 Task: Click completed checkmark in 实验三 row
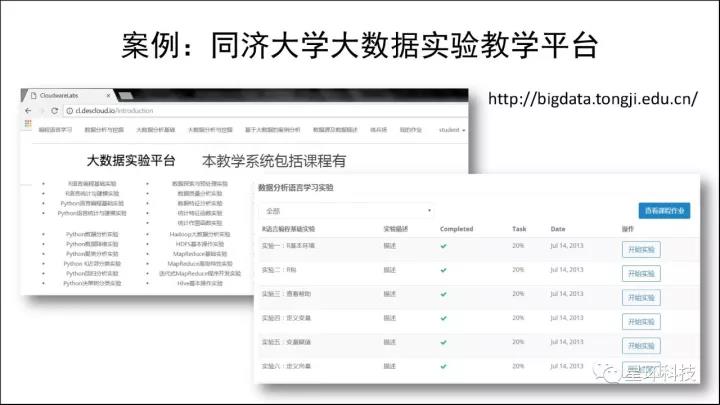coord(443,294)
